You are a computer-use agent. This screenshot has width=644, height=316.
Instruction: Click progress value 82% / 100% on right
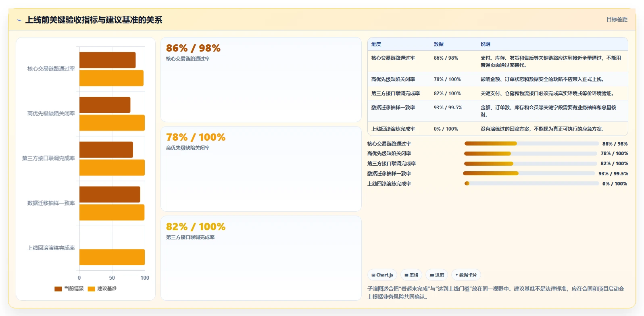point(614,164)
